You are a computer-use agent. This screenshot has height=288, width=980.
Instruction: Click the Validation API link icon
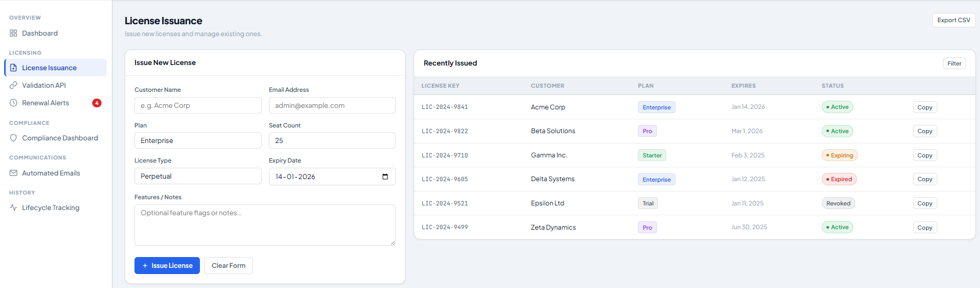click(13, 85)
